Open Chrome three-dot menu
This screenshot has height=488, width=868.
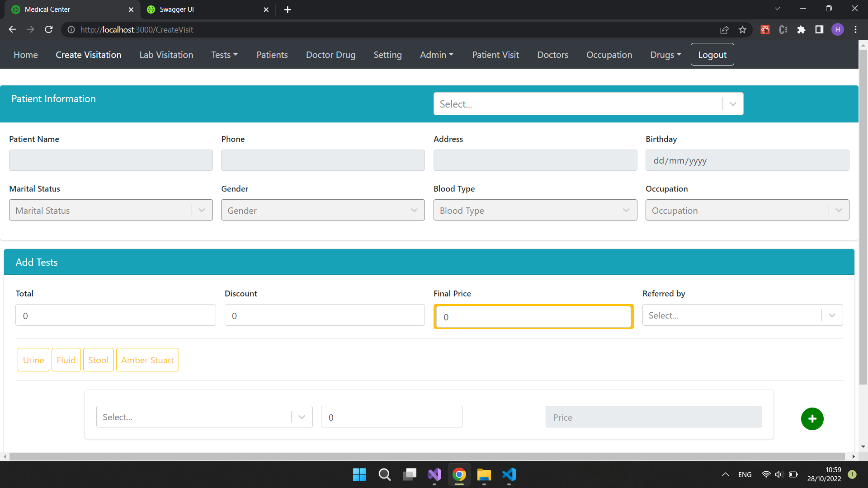click(x=855, y=29)
